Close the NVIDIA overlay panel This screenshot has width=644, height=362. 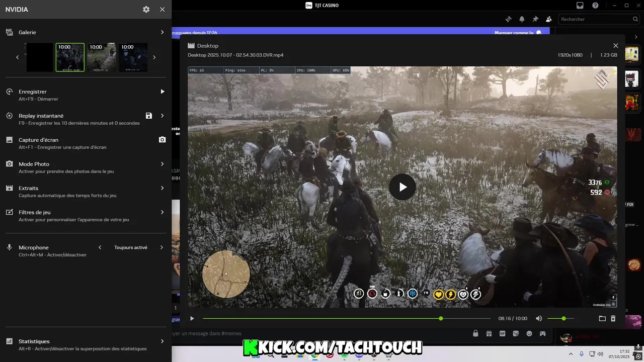(162, 10)
